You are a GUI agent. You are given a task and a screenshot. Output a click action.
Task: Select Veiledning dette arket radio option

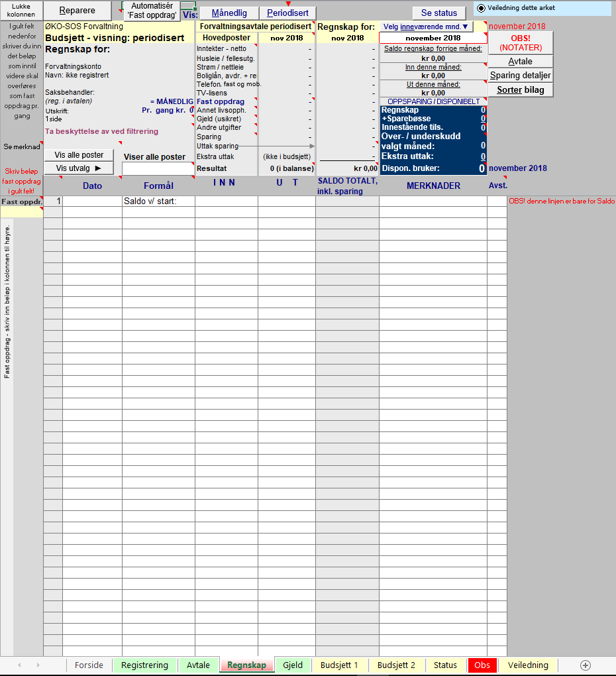point(481,8)
